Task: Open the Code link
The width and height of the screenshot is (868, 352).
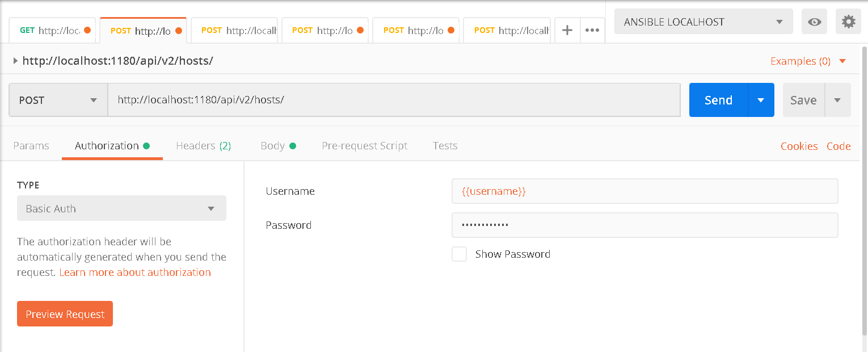Action: point(838,146)
